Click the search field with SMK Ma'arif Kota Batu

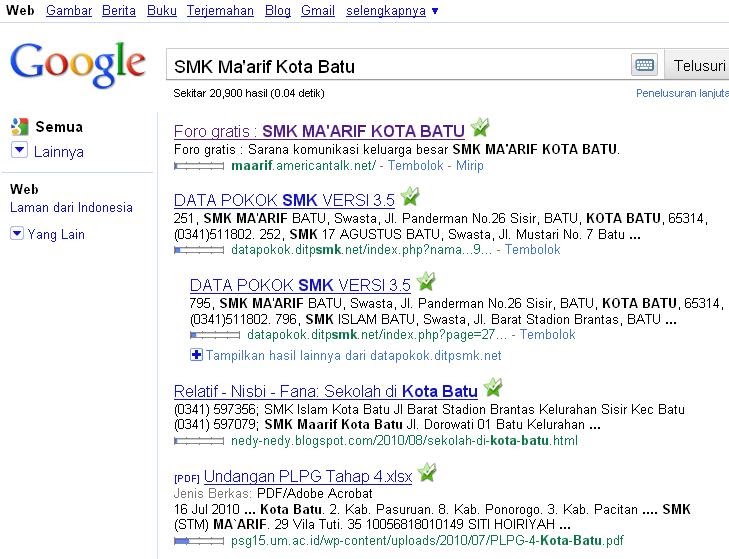(400, 65)
